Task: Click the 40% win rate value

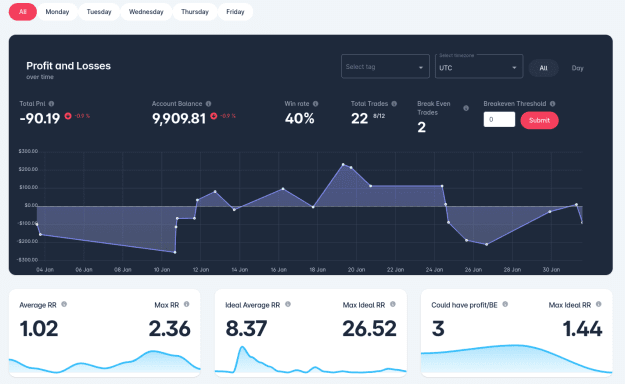Action: (300, 118)
